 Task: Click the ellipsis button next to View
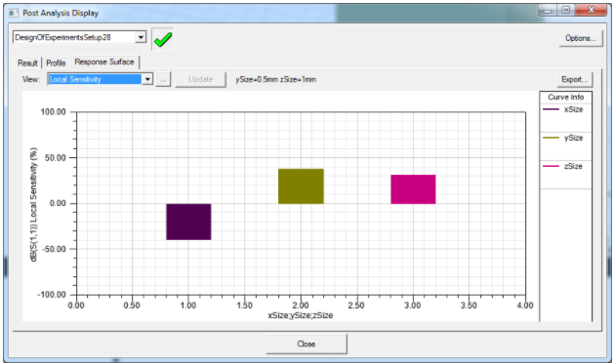pyautogui.click(x=163, y=79)
